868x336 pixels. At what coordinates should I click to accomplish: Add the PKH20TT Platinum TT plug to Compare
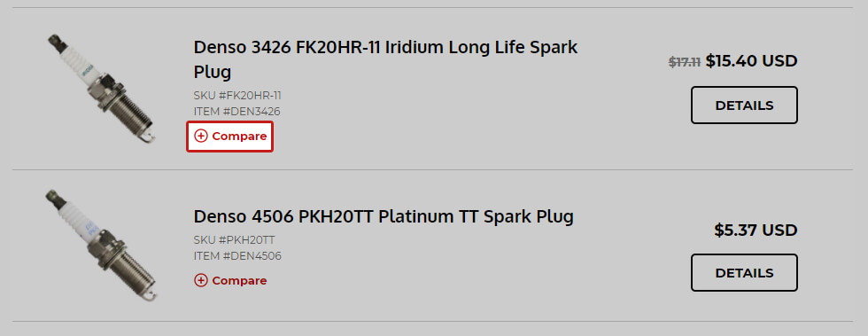point(230,280)
